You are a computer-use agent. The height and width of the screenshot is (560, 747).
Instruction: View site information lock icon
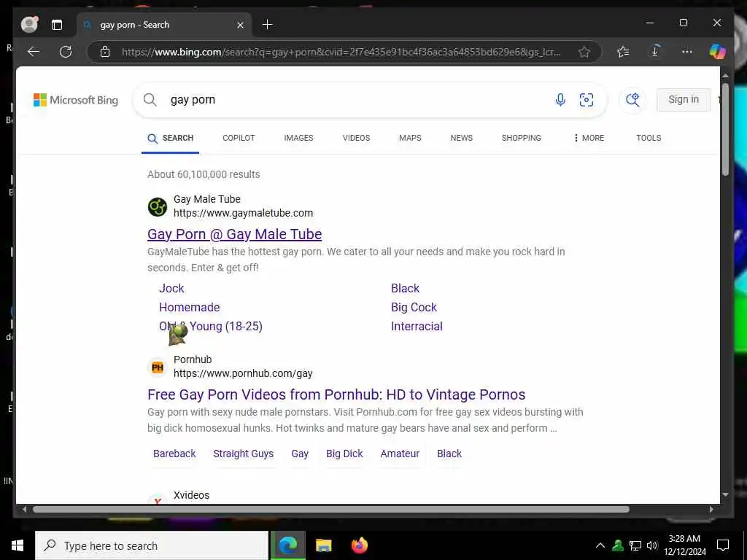point(105,52)
